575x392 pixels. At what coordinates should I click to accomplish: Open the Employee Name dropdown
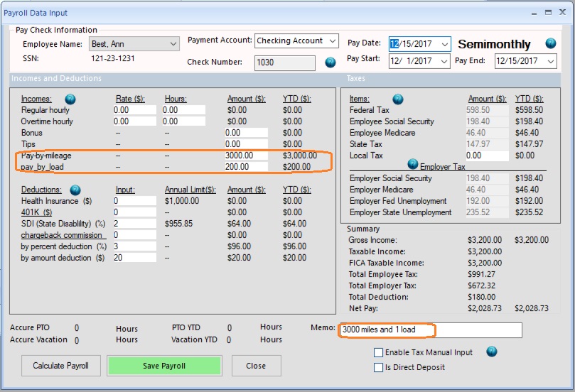[x=173, y=44]
